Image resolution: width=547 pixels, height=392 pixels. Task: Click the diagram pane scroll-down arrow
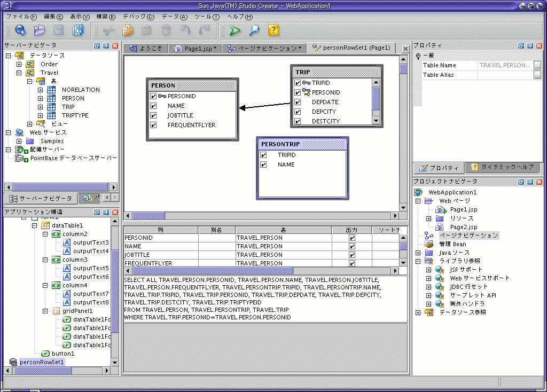coord(403,208)
